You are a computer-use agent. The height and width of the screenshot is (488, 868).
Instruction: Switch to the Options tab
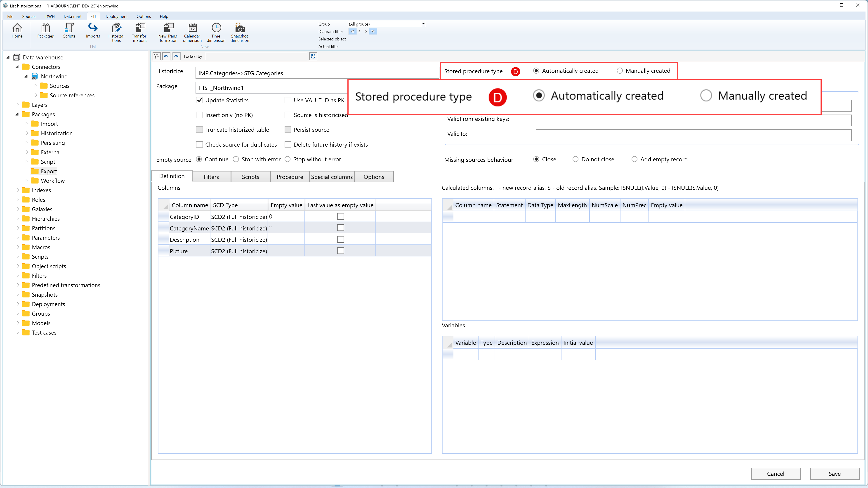coord(374,177)
